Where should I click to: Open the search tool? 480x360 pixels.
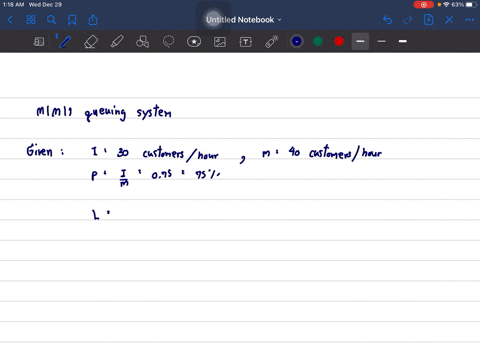coord(51,20)
